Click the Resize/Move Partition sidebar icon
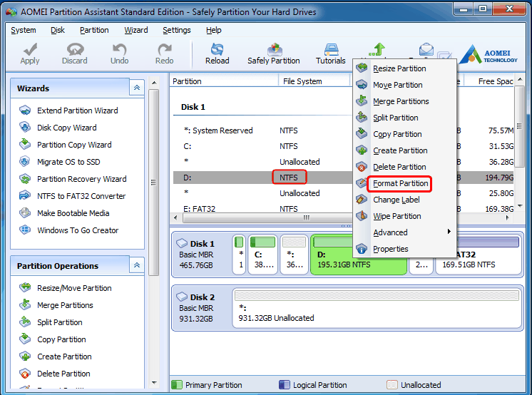The height and width of the screenshot is (395, 532). [x=25, y=288]
